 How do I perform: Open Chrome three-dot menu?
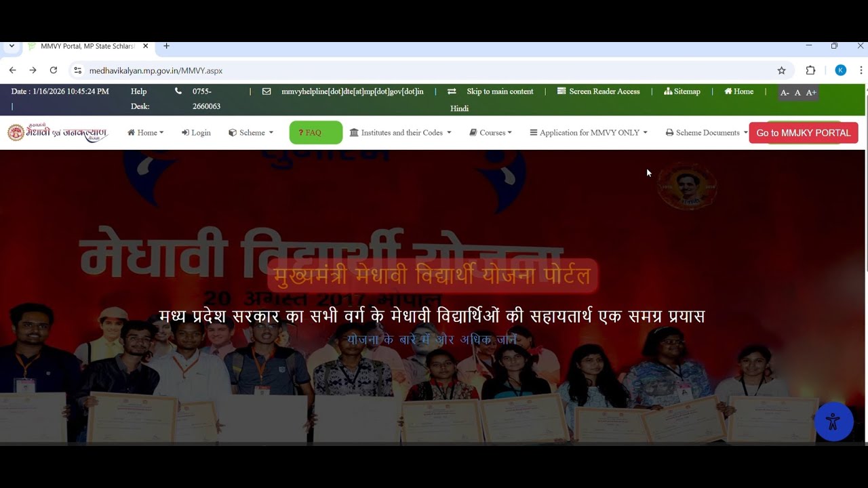(x=861, y=70)
